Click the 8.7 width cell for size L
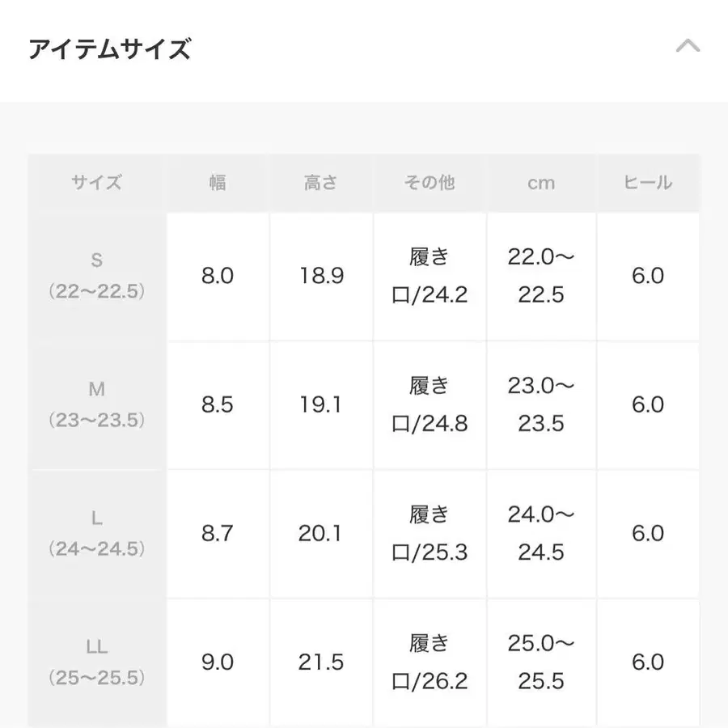 (x=218, y=533)
